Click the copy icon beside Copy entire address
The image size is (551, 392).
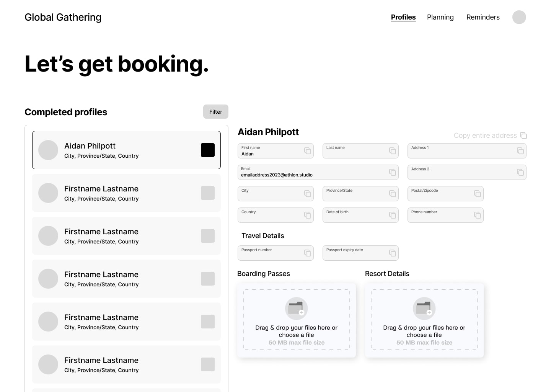pyautogui.click(x=523, y=136)
